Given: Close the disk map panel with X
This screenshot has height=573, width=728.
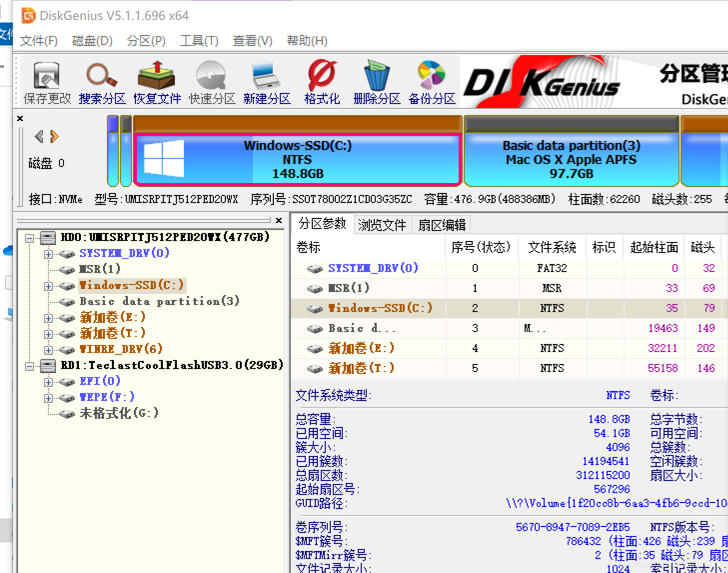Looking at the screenshot, I should 20,118.
